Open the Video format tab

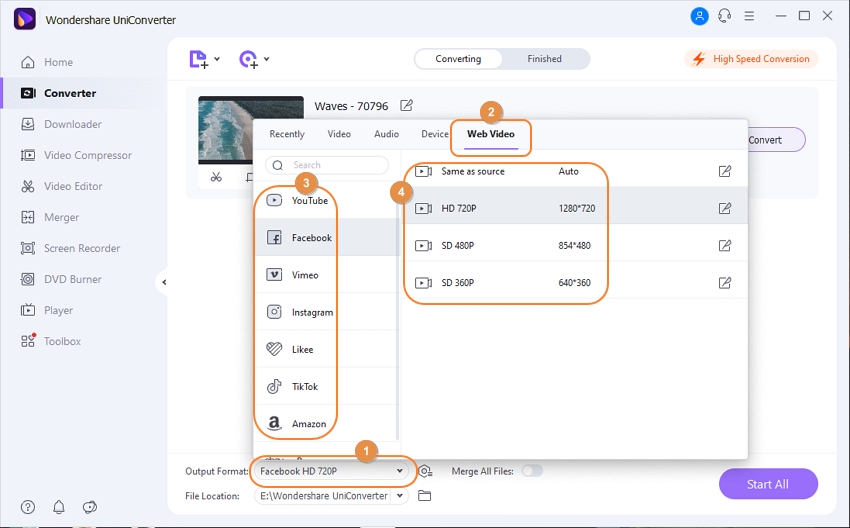coord(339,134)
